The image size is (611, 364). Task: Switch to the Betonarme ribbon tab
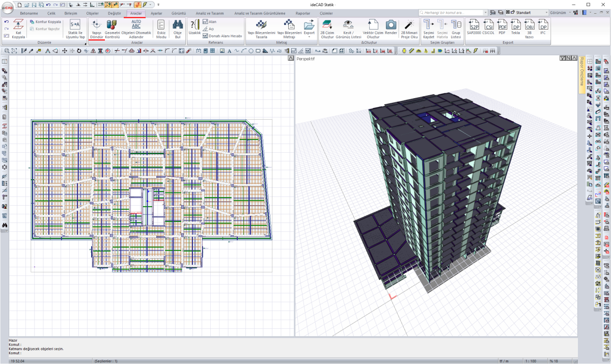(29, 13)
